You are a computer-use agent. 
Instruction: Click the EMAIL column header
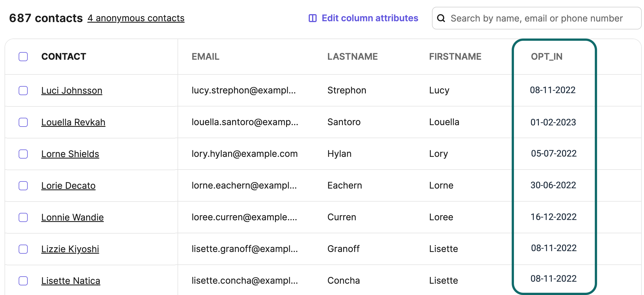click(206, 57)
